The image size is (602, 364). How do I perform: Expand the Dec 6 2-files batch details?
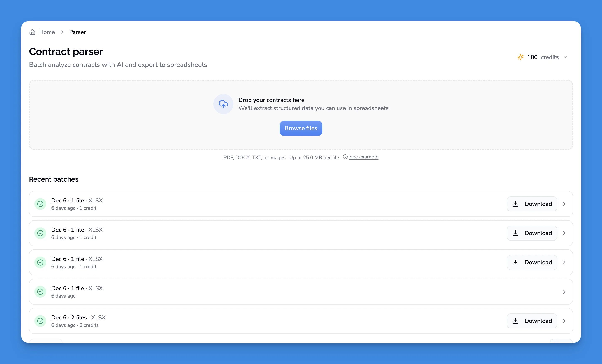click(x=564, y=321)
